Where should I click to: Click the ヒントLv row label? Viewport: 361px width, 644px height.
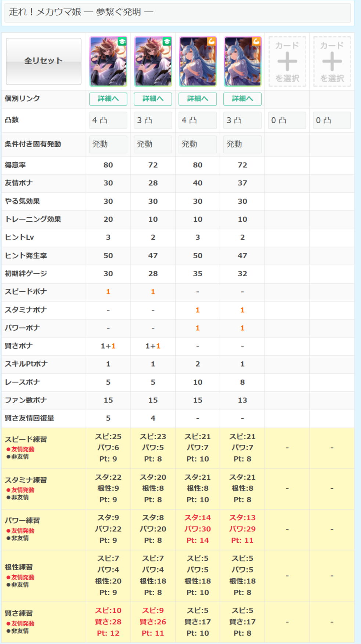tap(19, 237)
